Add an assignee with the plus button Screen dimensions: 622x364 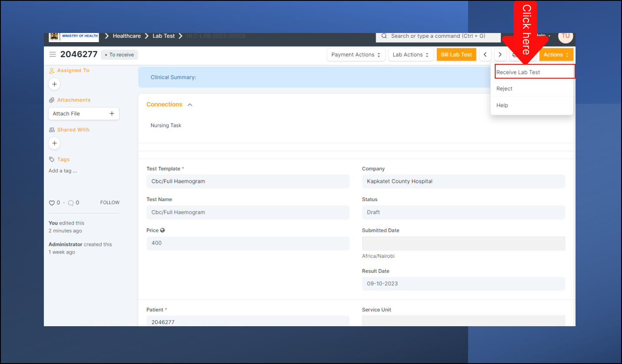click(54, 84)
